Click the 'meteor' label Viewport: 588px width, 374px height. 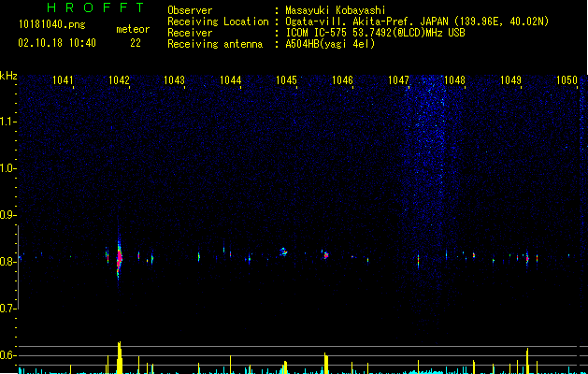point(133,29)
